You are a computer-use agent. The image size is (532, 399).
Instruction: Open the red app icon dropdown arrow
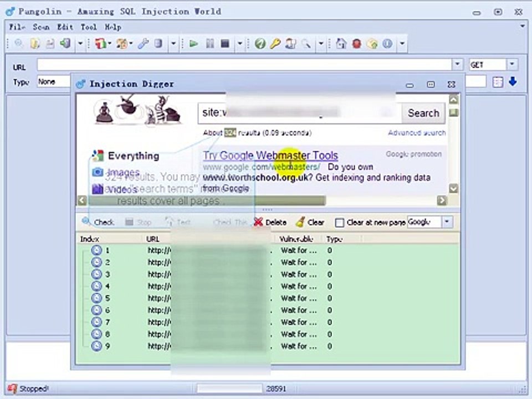pos(110,43)
